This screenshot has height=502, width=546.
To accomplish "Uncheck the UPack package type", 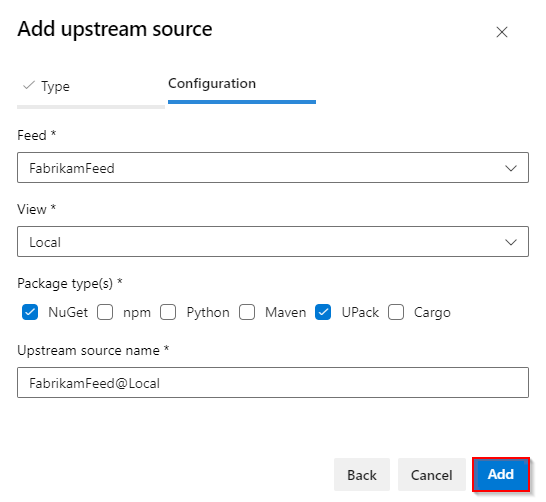I will [x=323, y=312].
